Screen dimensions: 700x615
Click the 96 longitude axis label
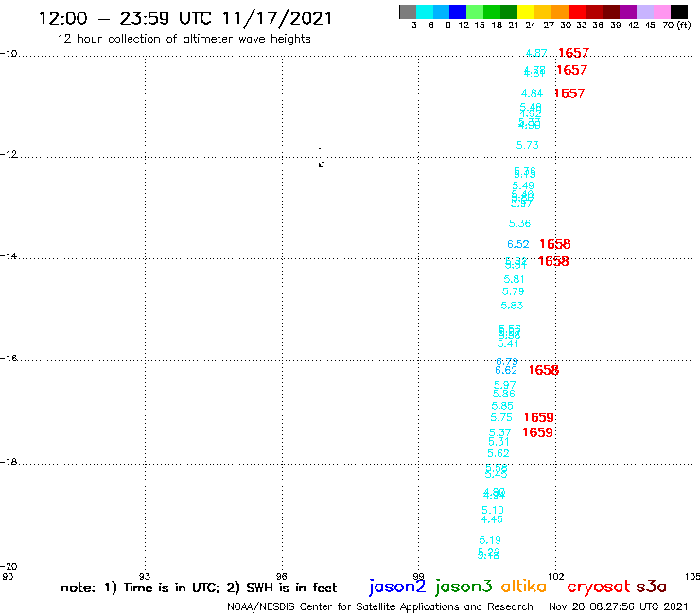281,576
